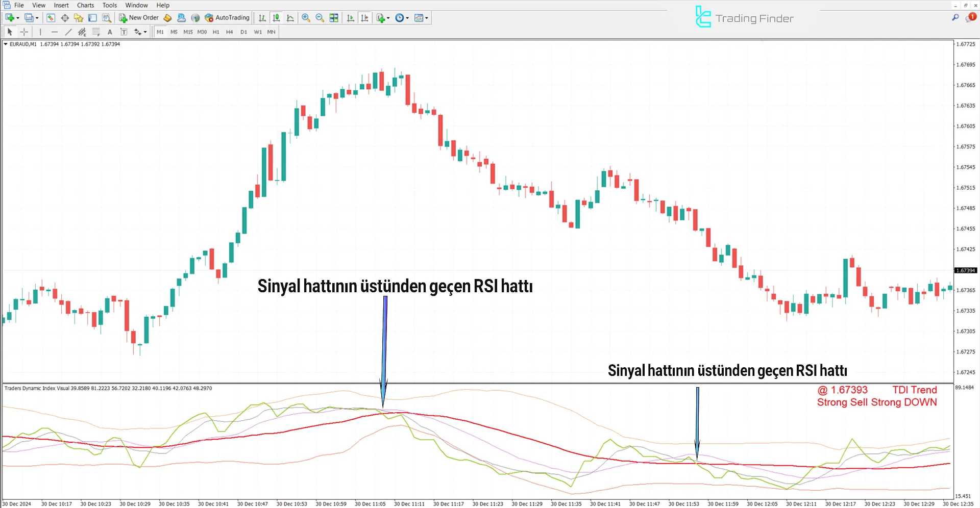Open the indicators list dropdown arrow
The image size is (980, 508).
point(388,18)
